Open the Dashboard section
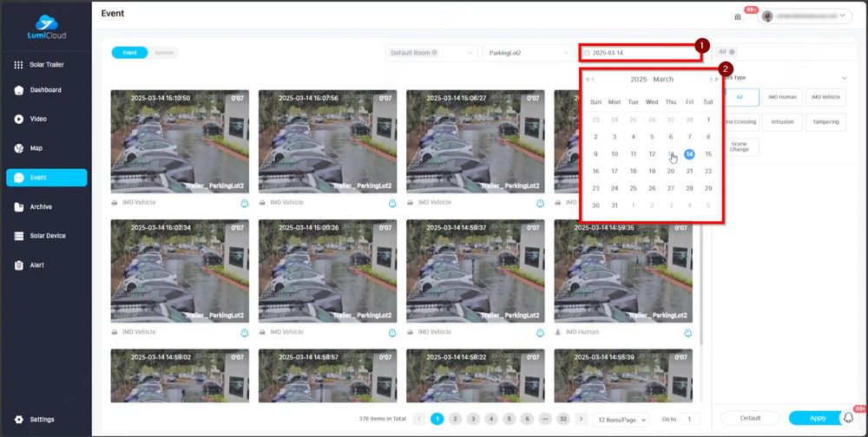868x437 pixels. pyautogui.click(x=45, y=90)
